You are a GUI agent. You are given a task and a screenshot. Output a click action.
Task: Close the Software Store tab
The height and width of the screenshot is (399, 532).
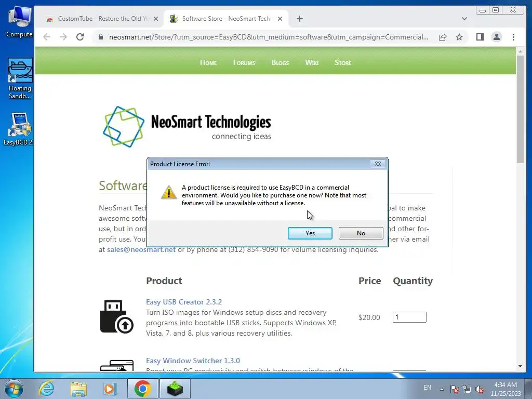[x=280, y=19]
